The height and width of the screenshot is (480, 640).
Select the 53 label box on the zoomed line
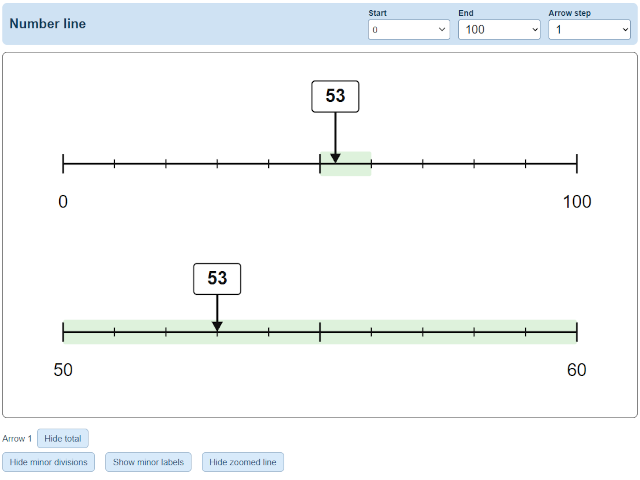tap(217, 279)
